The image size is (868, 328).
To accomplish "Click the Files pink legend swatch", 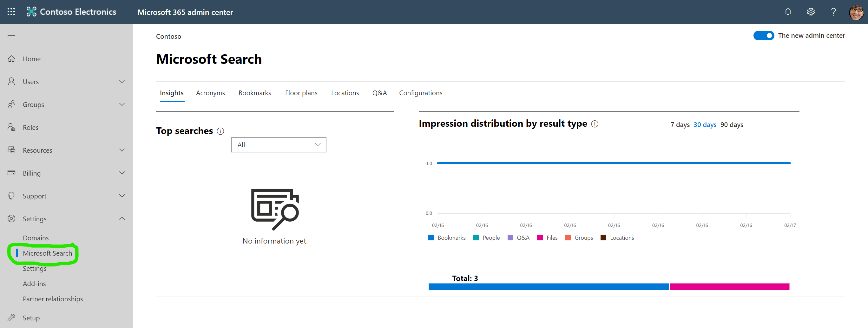I will point(540,238).
